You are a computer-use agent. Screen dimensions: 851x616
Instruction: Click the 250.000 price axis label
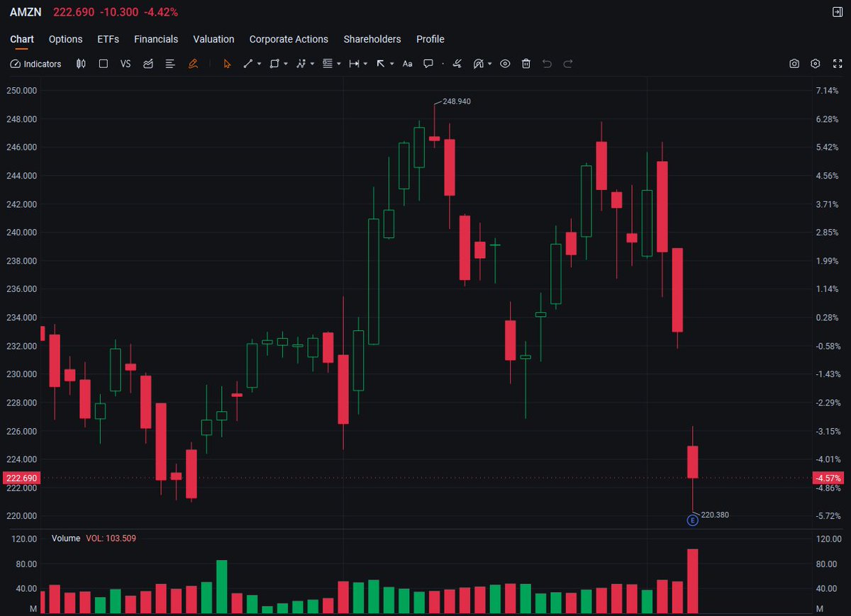pyautogui.click(x=21, y=91)
